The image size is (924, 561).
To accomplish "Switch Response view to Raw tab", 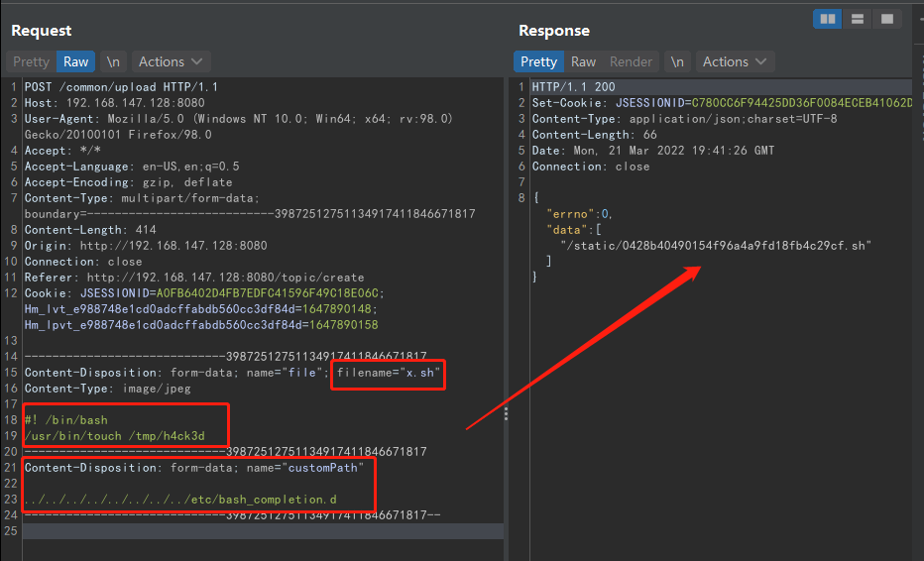I will pos(583,61).
